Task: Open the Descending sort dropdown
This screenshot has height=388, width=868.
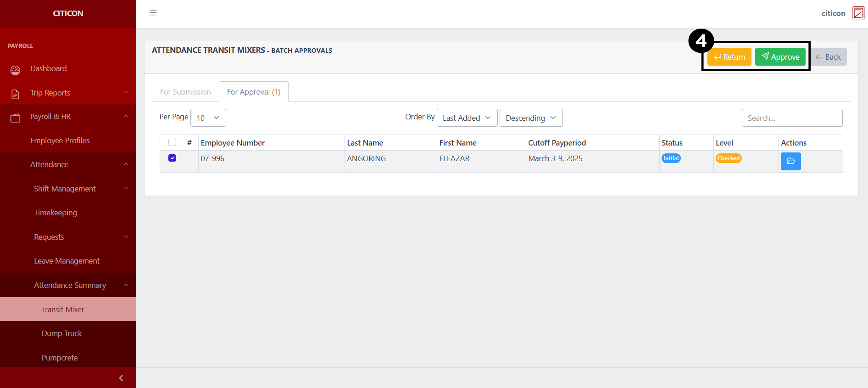Action: tap(531, 118)
